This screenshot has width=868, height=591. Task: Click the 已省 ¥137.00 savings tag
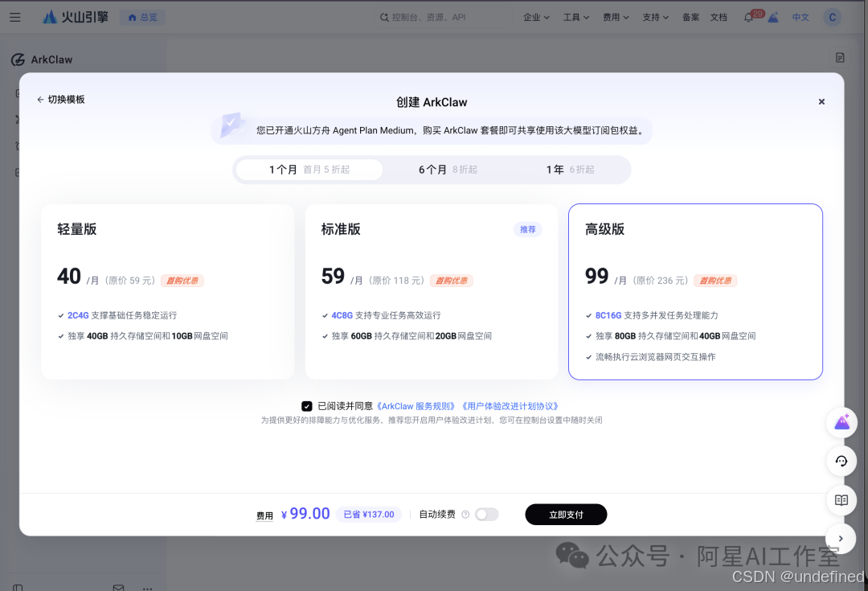click(x=369, y=515)
